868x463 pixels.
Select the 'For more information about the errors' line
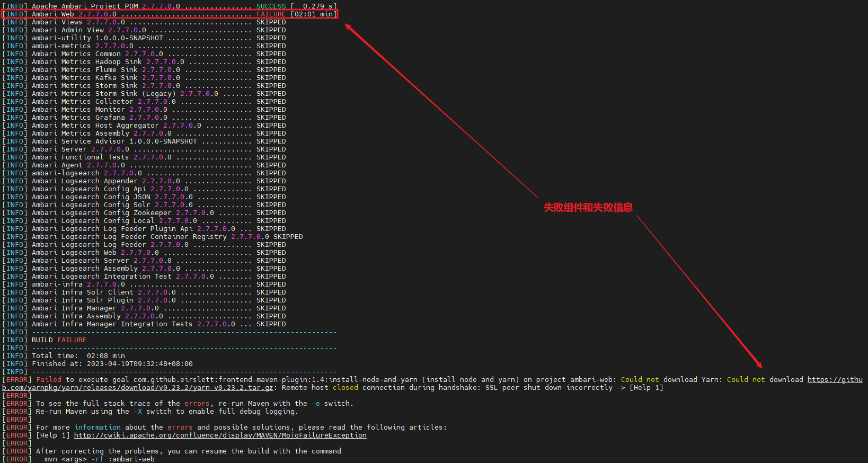[x=225, y=428]
